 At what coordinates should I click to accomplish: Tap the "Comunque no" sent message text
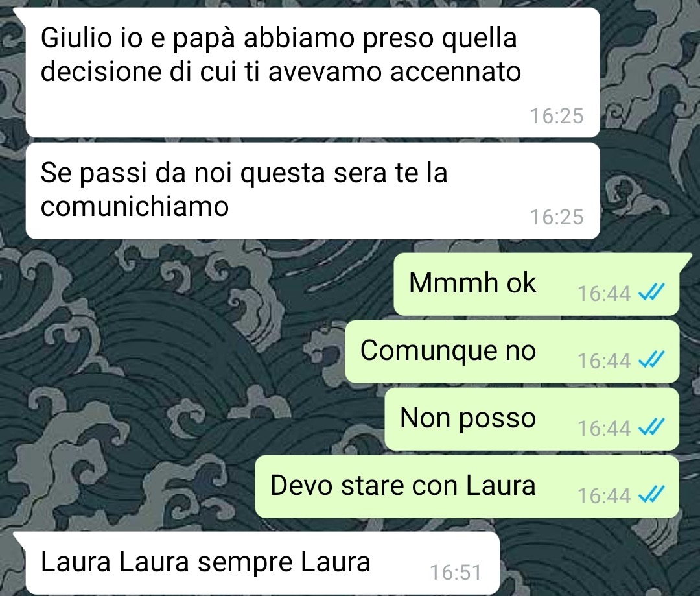[x=448, y=350]
